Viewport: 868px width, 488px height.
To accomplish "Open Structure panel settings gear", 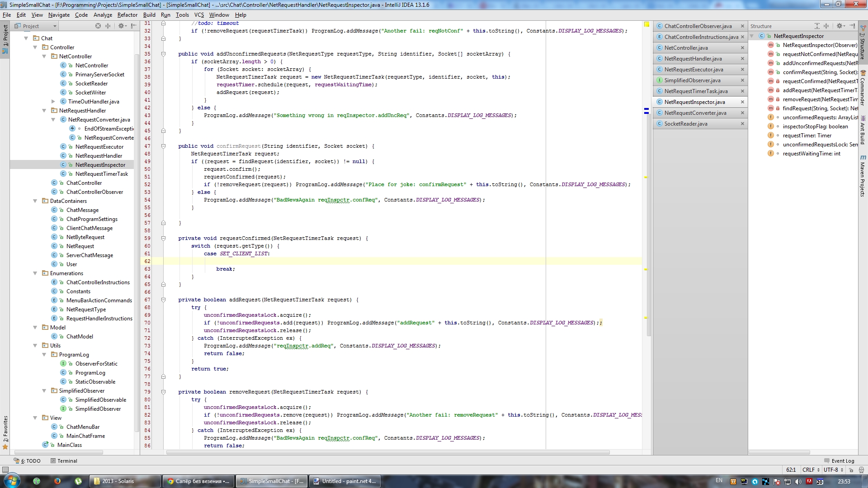I will tap(840, 26).
